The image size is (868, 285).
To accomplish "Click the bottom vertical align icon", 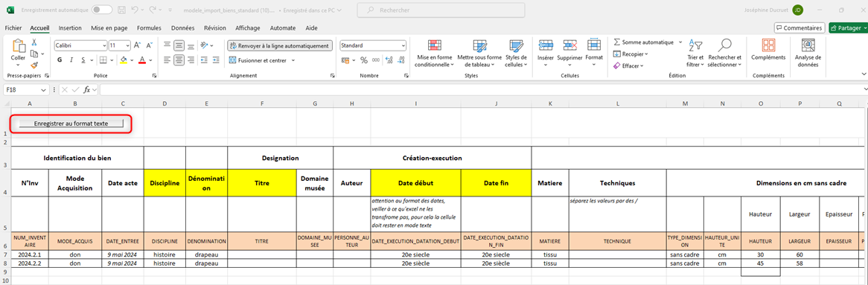I will pos(191,45).
